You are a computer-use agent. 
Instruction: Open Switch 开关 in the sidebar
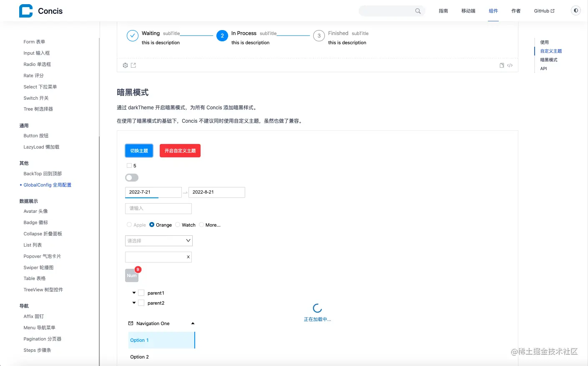click(36, 98)
